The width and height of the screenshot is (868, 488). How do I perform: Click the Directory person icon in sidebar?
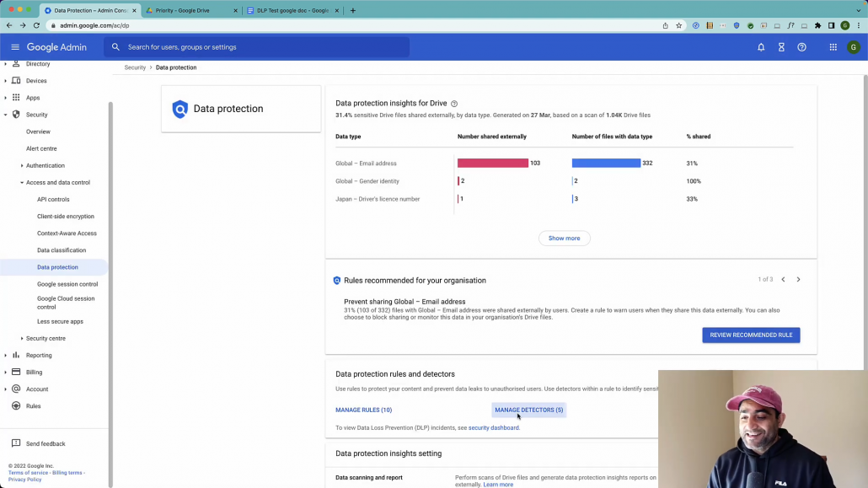16,64
